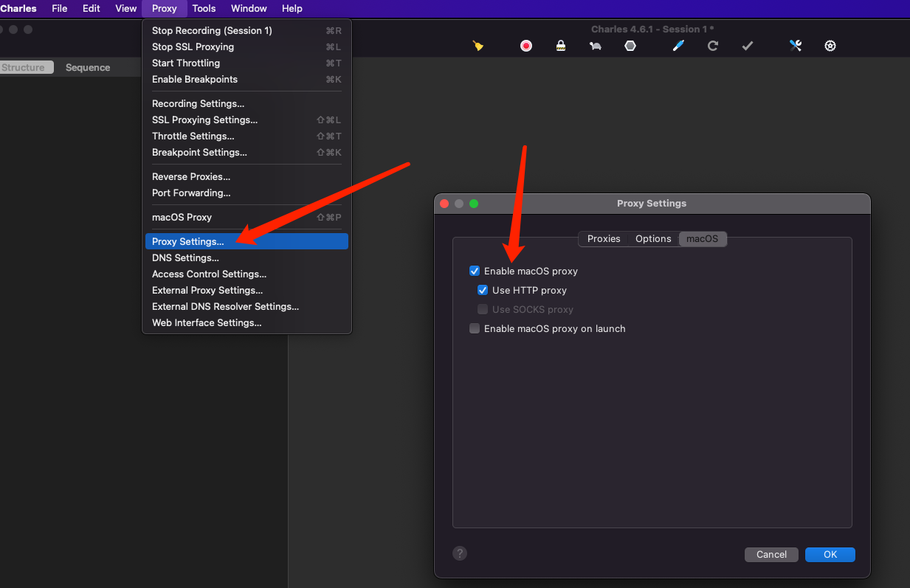Open Breakpoint Settings...

247,152
